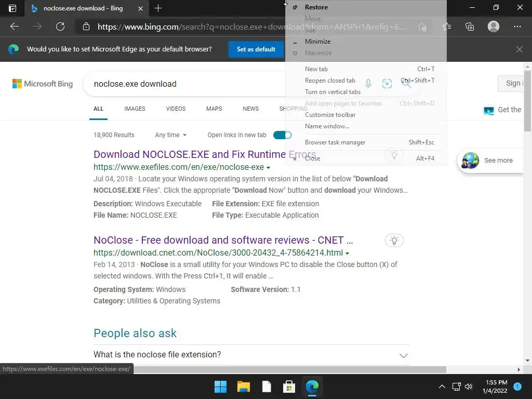Viewport: 532px width, 399px height.
Task: Open notification badge in system tray
Action: 517,387
